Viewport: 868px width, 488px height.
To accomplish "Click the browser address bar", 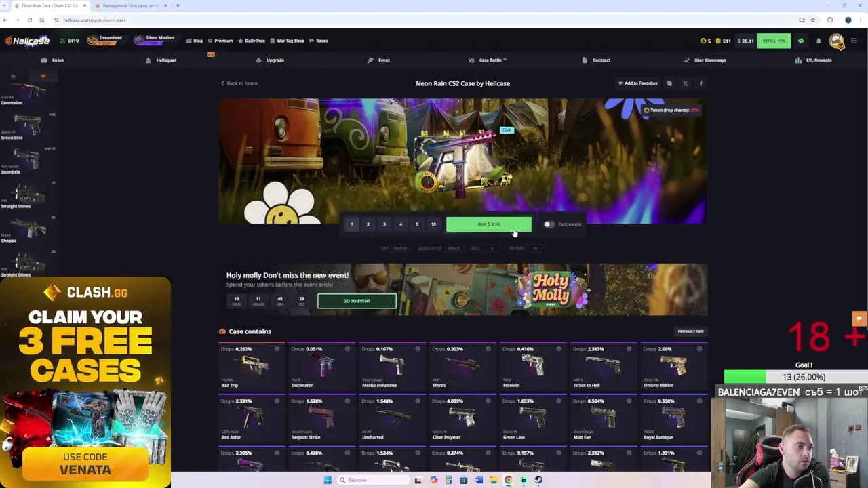I will coord(420,20).
